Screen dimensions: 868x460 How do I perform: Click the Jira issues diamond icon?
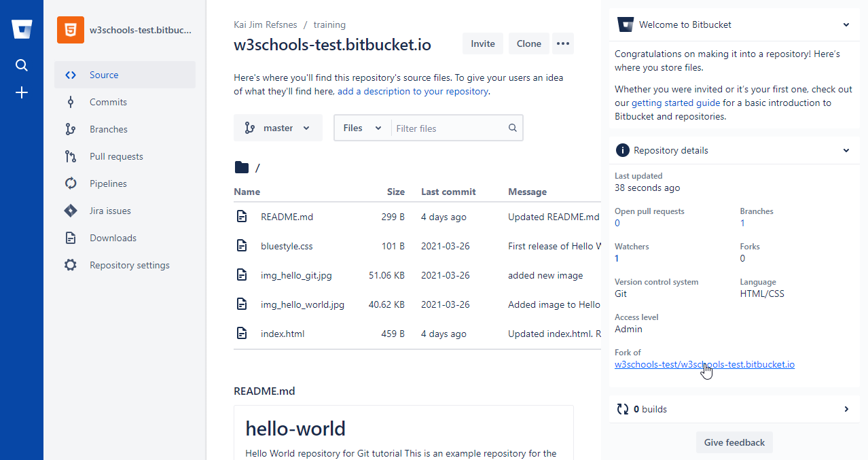71,211
